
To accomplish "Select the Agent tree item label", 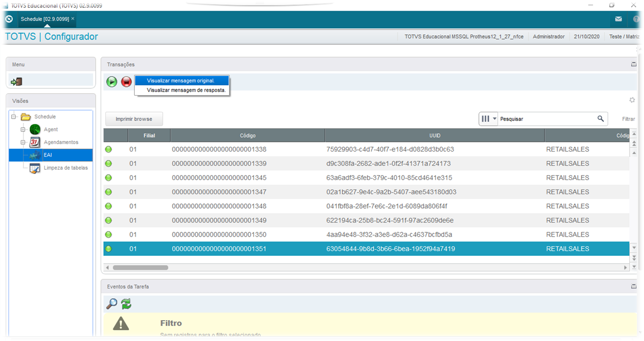I will point(51,130).
